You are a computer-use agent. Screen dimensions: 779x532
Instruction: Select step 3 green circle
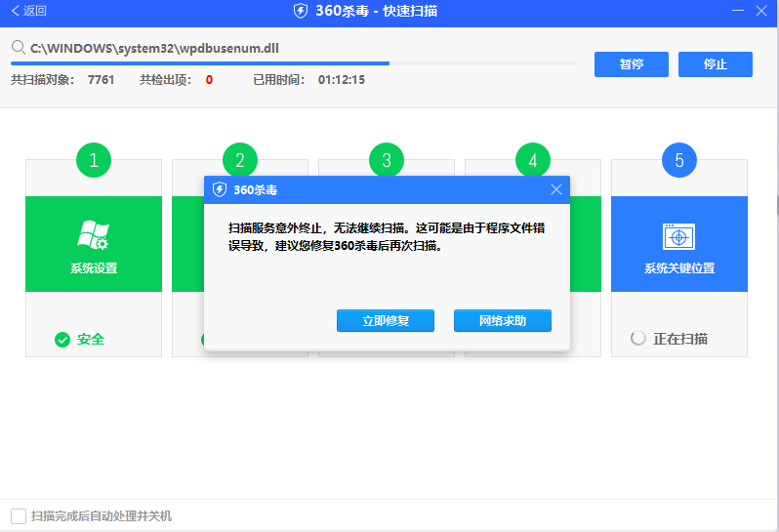[x=387, y=161]
